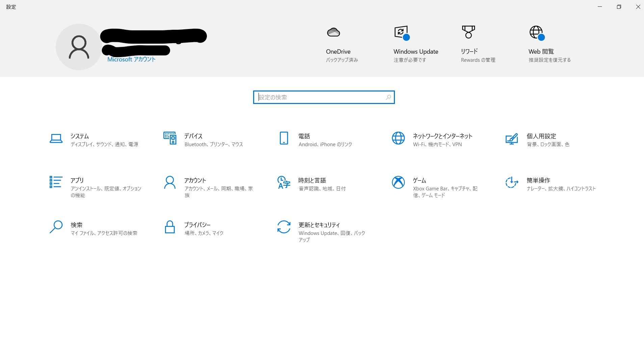Click ナレーター、拡大鏡、ハイコントラスト description

point(561,189)
